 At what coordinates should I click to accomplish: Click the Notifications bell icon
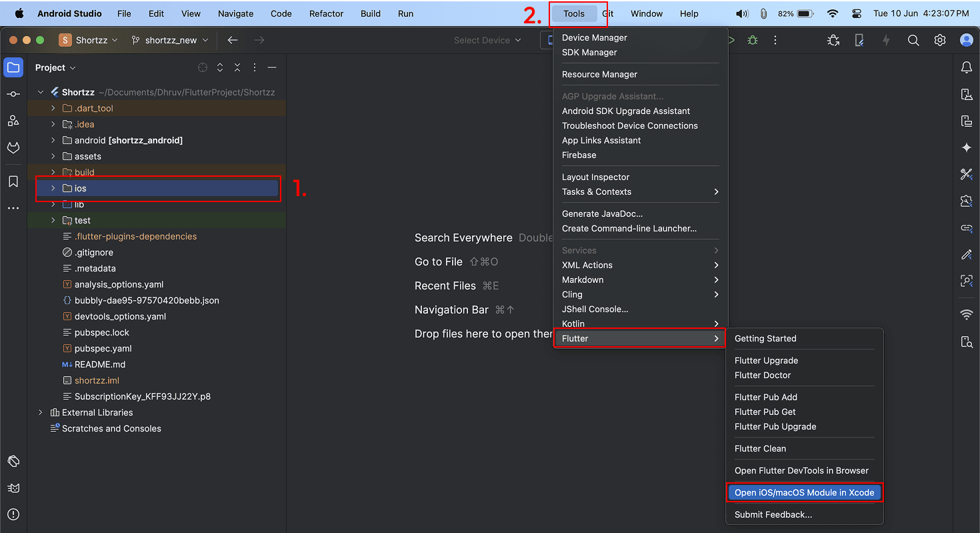pyautogui.click(x=966, y=67)
